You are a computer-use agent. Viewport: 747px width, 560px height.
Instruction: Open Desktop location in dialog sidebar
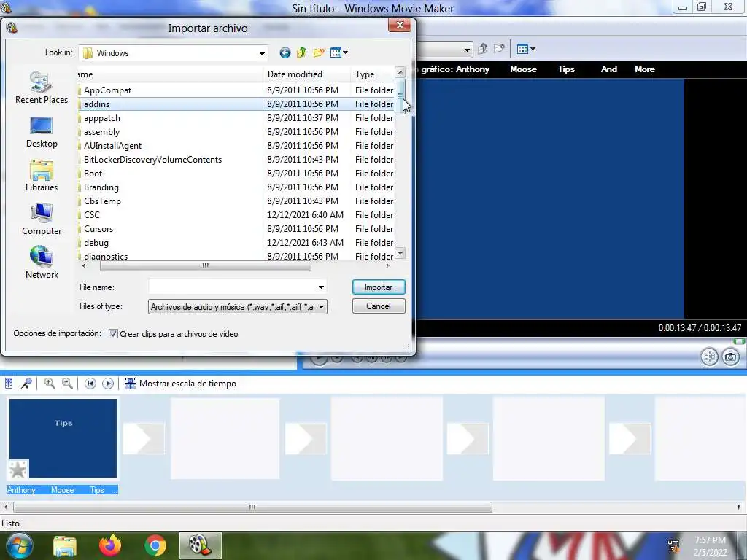tap(42, 132)
